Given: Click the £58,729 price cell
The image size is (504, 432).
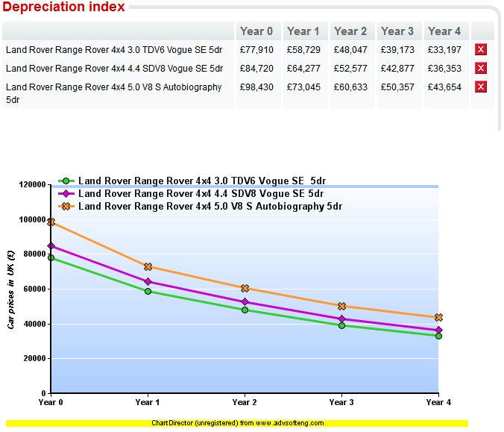Looking at the screenshot, I should [x=303, y=50].
